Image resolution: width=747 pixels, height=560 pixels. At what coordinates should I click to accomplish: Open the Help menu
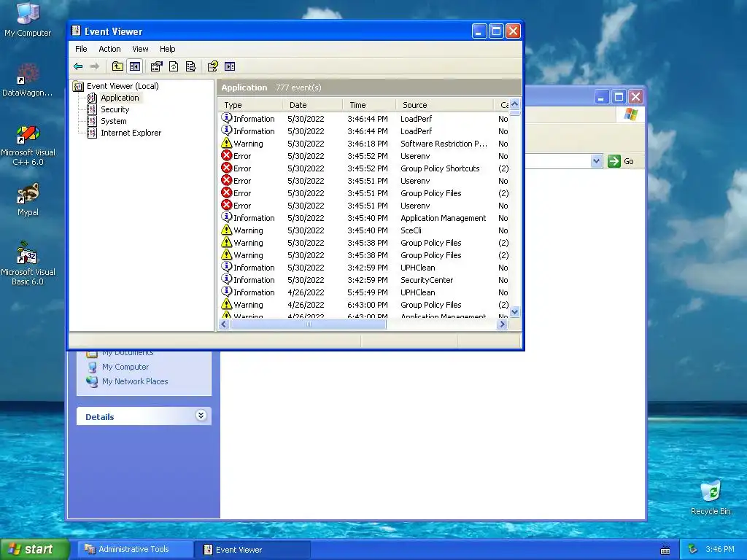167,49
